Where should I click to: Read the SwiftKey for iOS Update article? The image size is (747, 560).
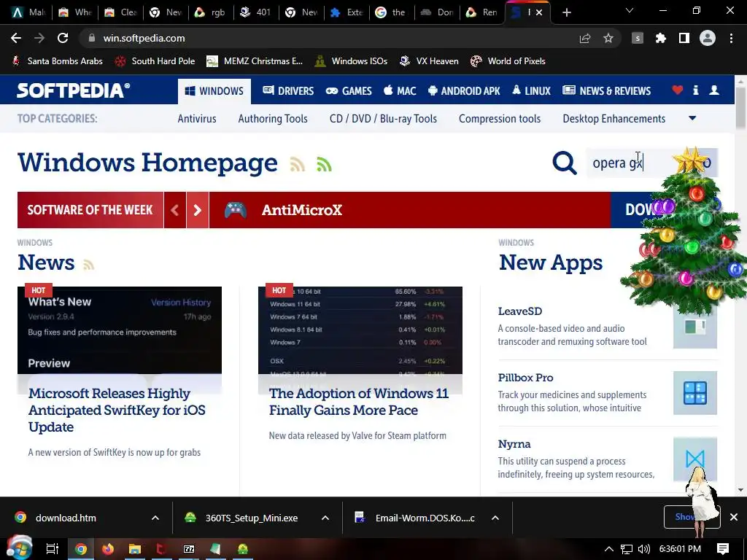(117, 410)
